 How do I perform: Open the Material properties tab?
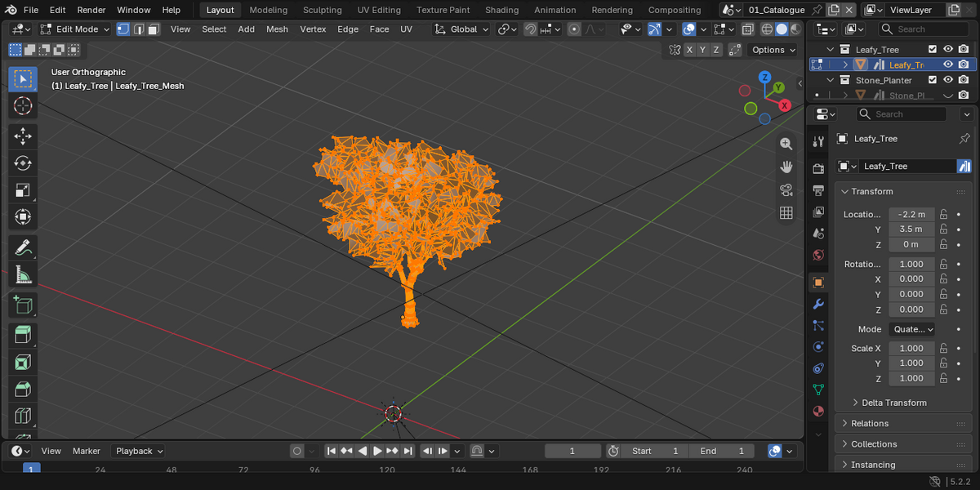coord(818,410)
